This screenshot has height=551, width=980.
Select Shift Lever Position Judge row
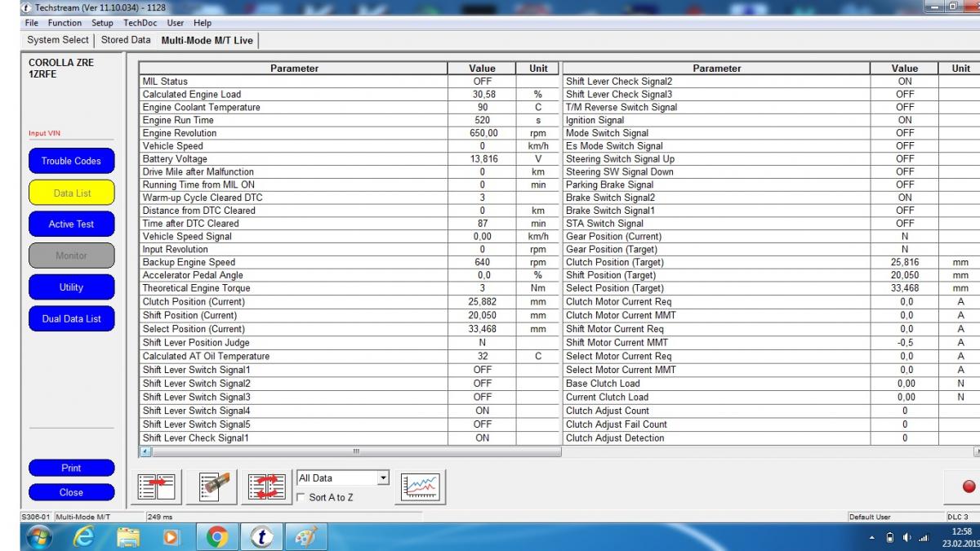[350, 343]
